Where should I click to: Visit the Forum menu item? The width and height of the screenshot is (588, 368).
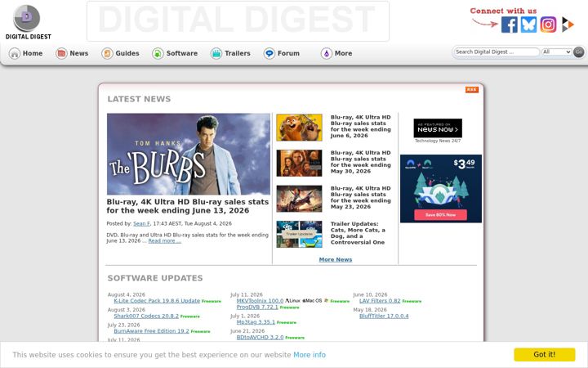click(x=288, y=53)
